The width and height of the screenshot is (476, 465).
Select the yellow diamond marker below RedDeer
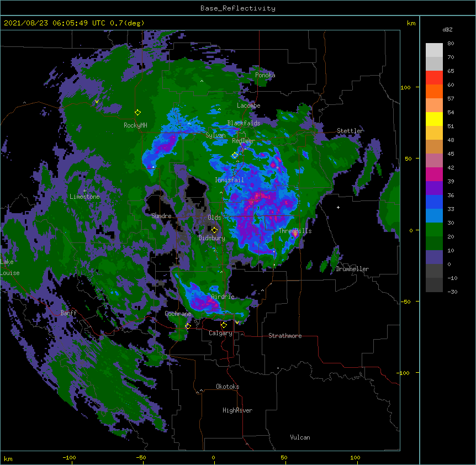(x=235, y=155)
